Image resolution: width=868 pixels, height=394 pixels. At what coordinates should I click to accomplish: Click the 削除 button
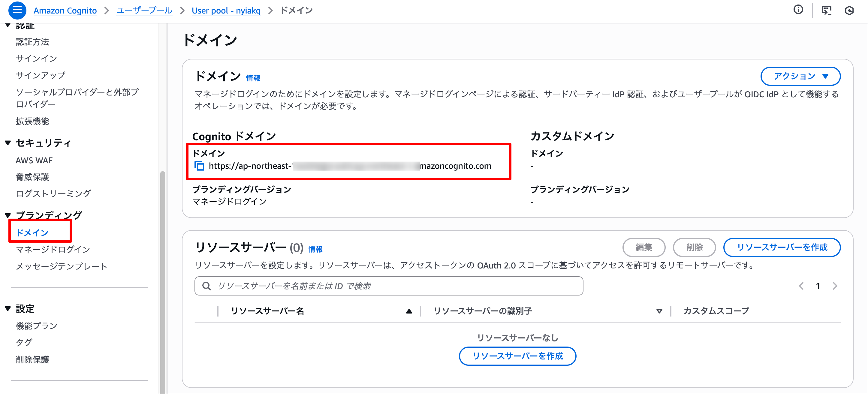tap(694, 247)
